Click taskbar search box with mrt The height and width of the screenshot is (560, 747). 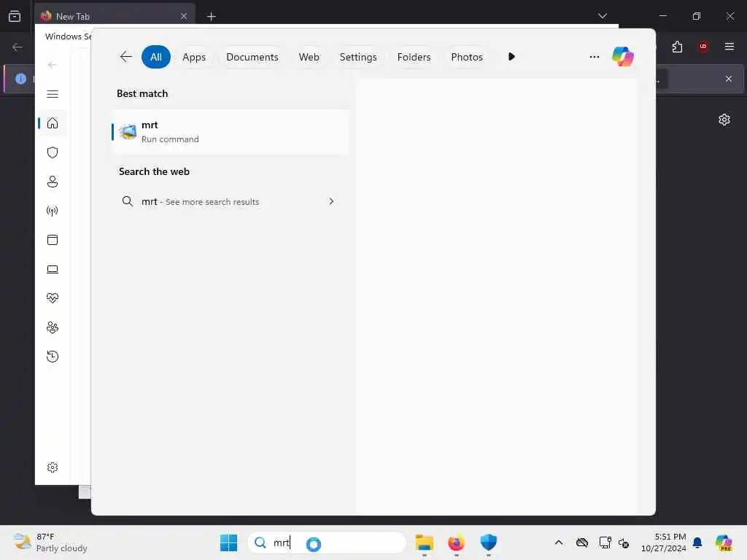(x=326, y=542)
